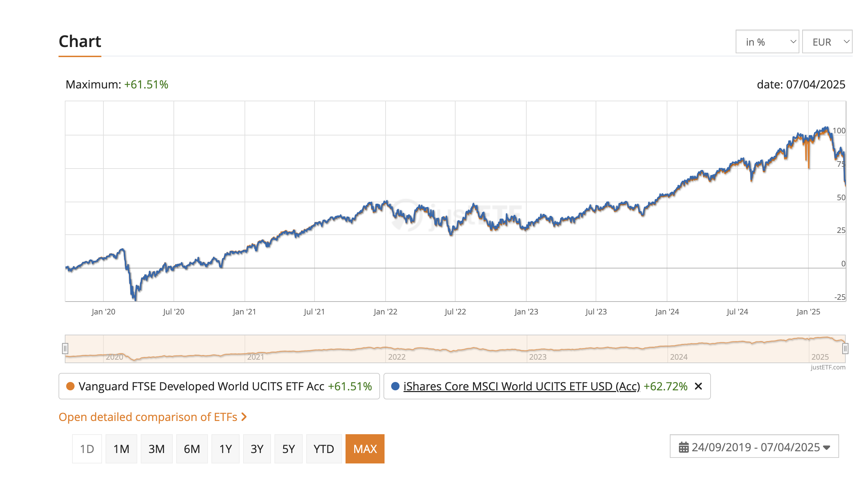Select the MAX time range

[365, 449]
